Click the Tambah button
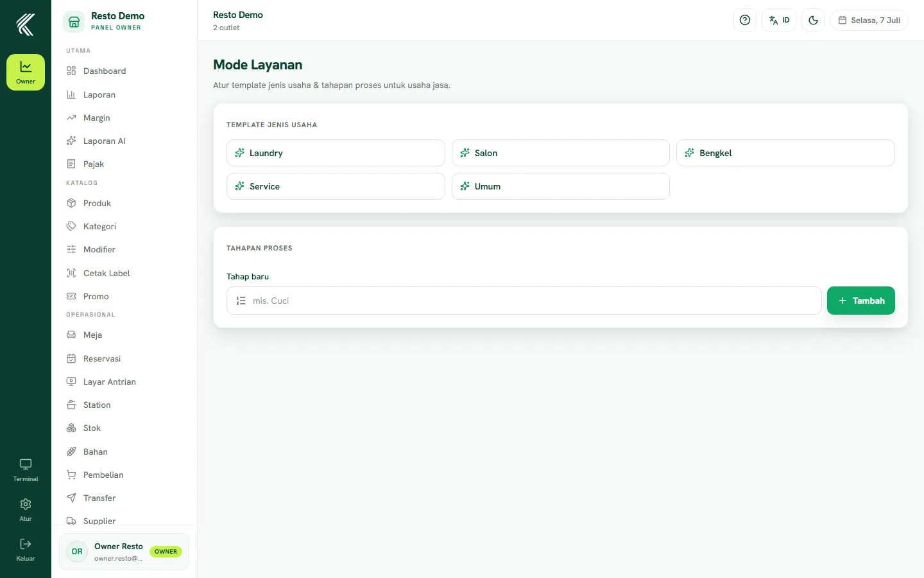Image resolution: width=924 pixels, height=578 pixels. click(861, 301)
